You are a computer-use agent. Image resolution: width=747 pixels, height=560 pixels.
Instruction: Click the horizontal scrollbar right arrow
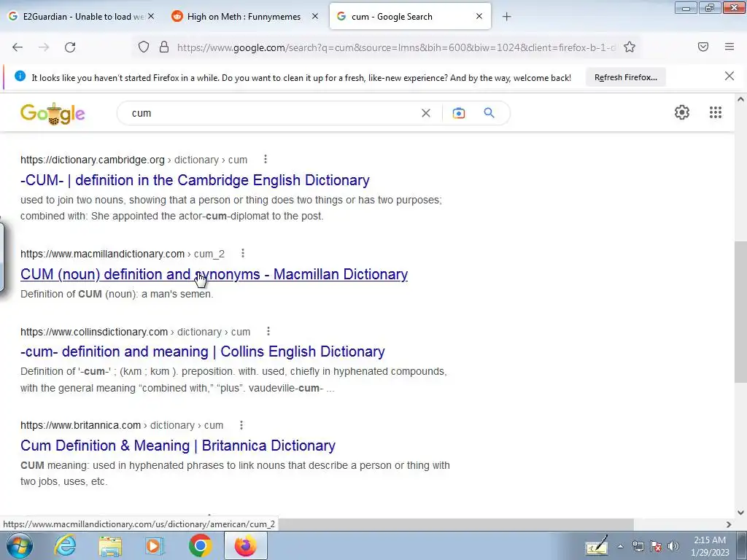tap(729, 524)
